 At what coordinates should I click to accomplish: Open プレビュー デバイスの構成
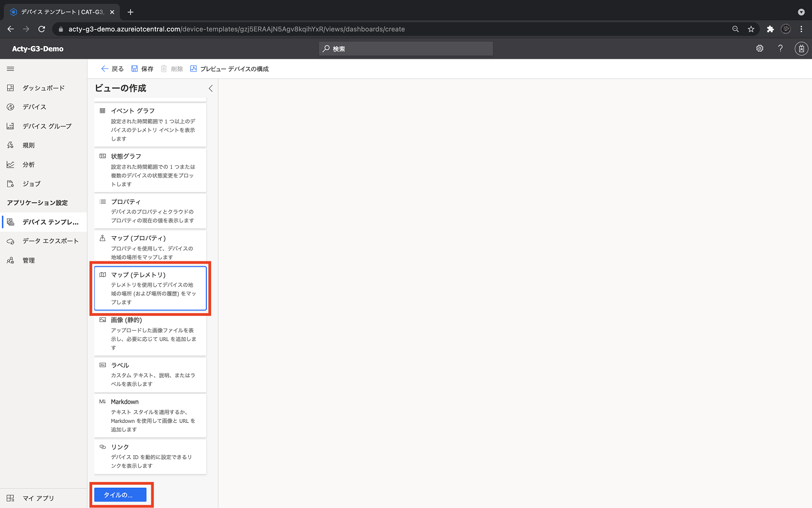pyautogui.click(x=229, y=69)
